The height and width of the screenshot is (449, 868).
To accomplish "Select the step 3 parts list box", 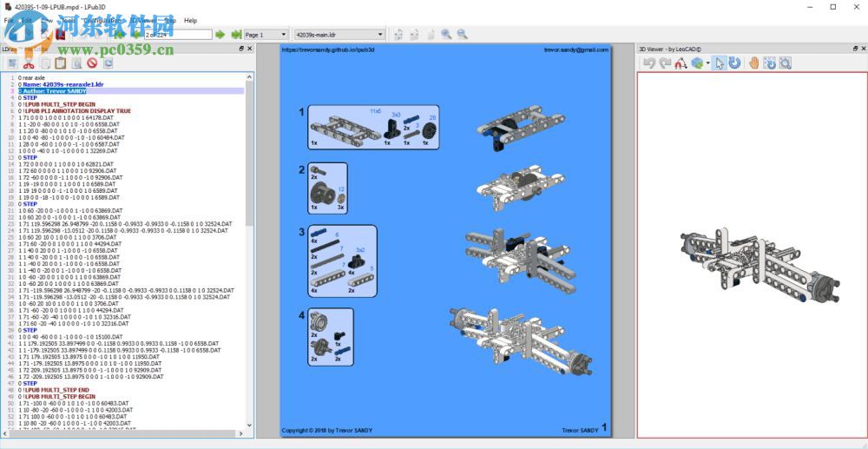I will tap(342, 261).
